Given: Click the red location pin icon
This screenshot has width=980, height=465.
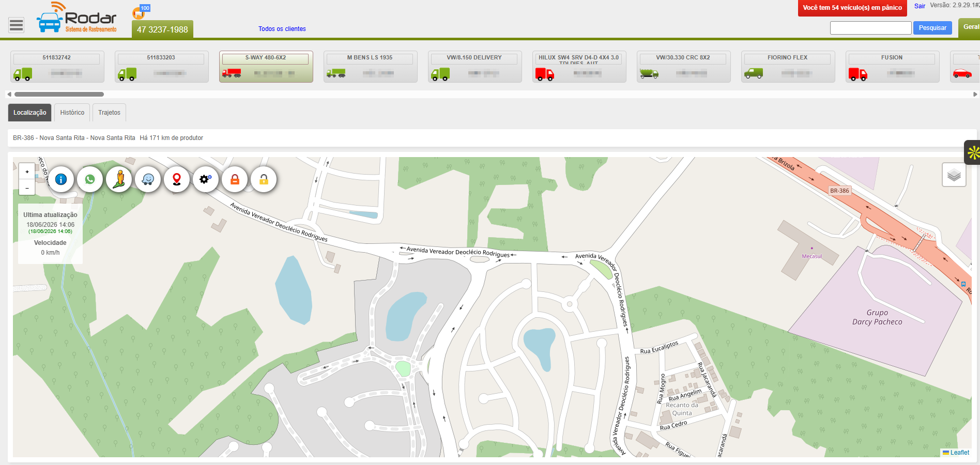Looking at the screenshot, I should pos(177,179).
